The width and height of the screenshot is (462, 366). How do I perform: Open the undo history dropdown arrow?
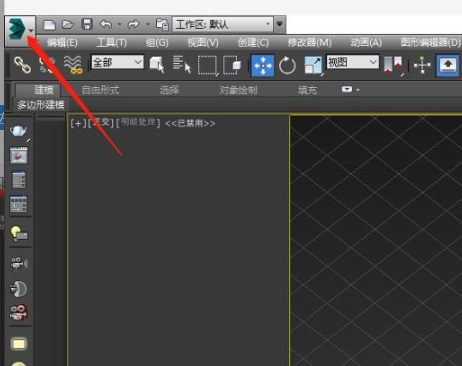click(119, 24)
